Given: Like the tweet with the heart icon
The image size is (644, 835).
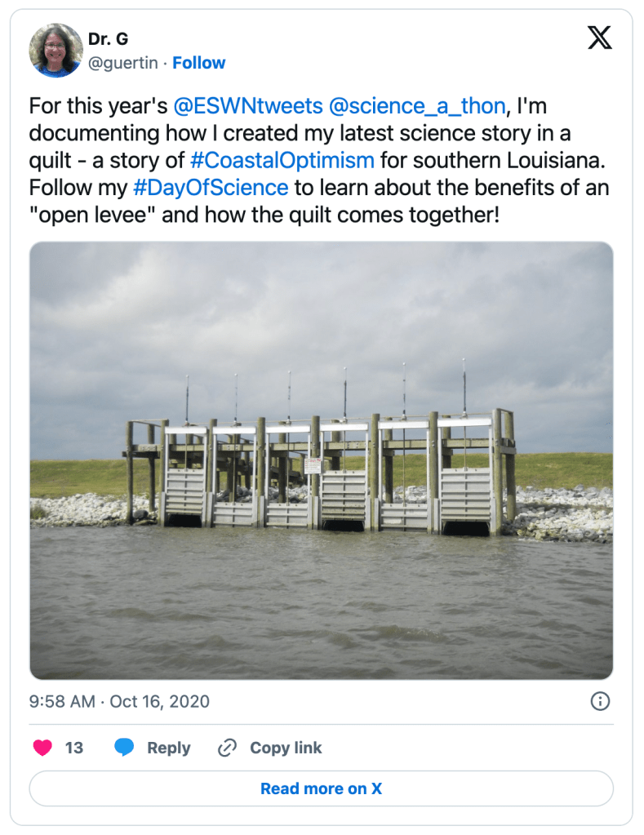Looking at the screenshot, I should (42, 748).
